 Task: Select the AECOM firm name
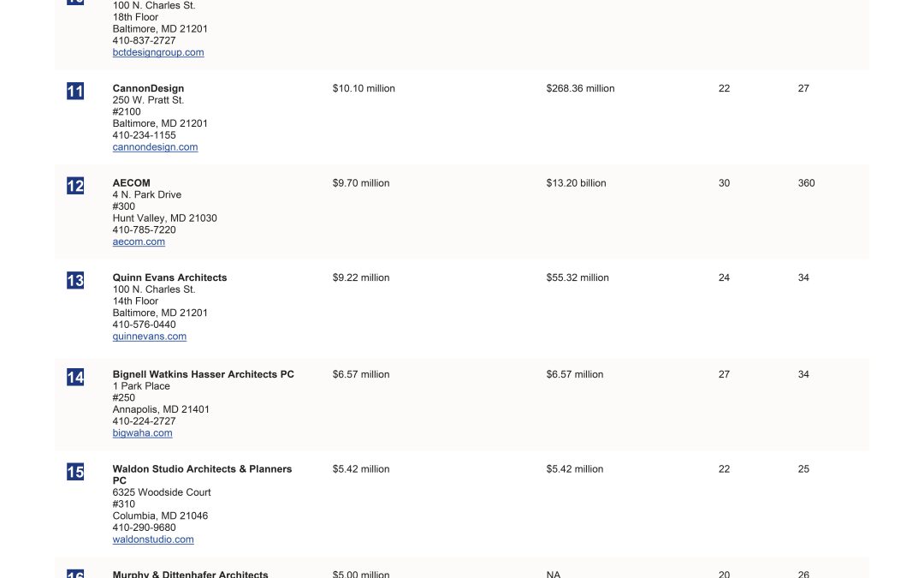pos(131,183)
